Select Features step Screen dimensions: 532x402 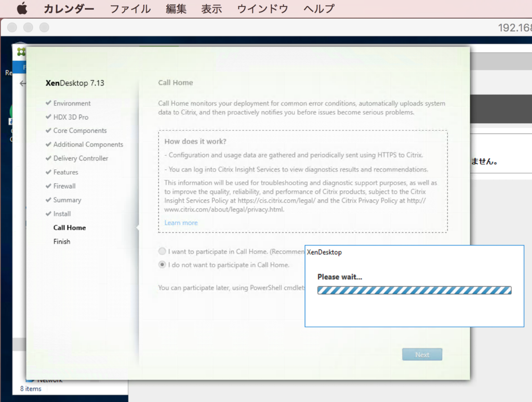[66, 172]
